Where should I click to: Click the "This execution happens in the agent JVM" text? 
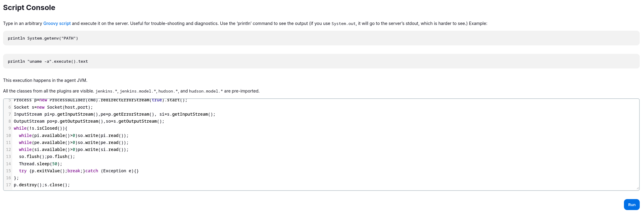pyautogui.click(x=45, y=80)
